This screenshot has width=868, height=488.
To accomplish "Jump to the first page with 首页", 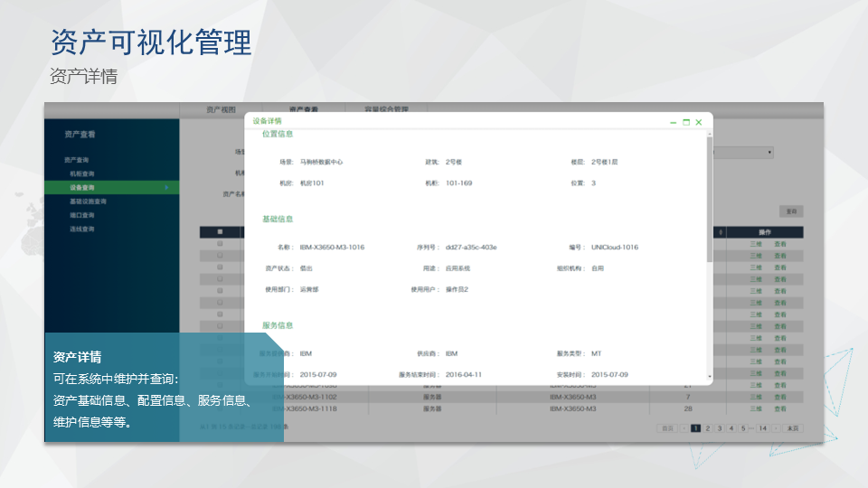I will [x=667, y=428].
